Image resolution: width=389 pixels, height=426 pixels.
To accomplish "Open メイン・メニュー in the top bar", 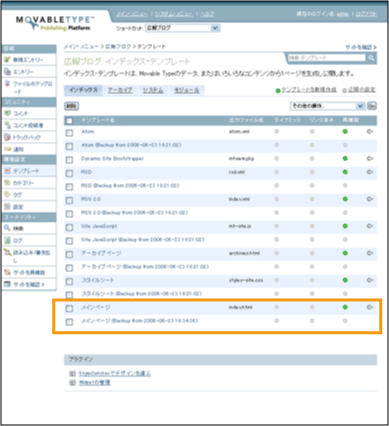I will click(132, 14).
